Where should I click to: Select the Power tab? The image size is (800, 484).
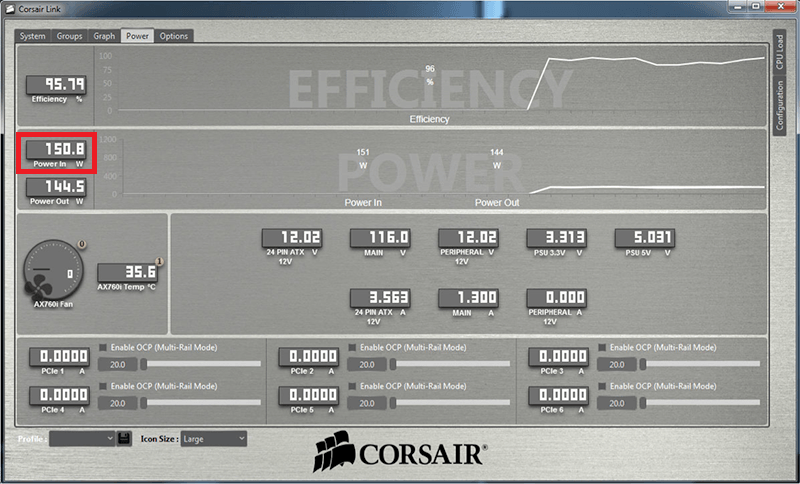click(137, 36)
